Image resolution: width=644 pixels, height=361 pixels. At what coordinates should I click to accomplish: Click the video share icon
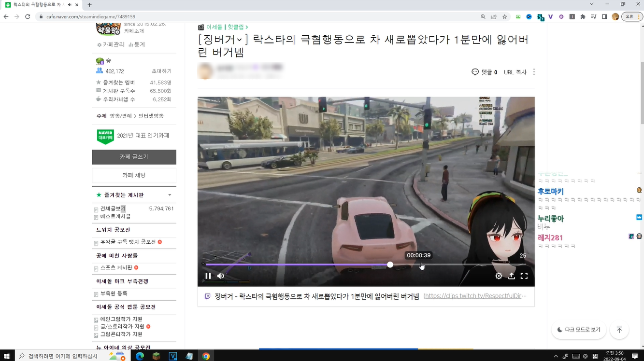(511, 276)
